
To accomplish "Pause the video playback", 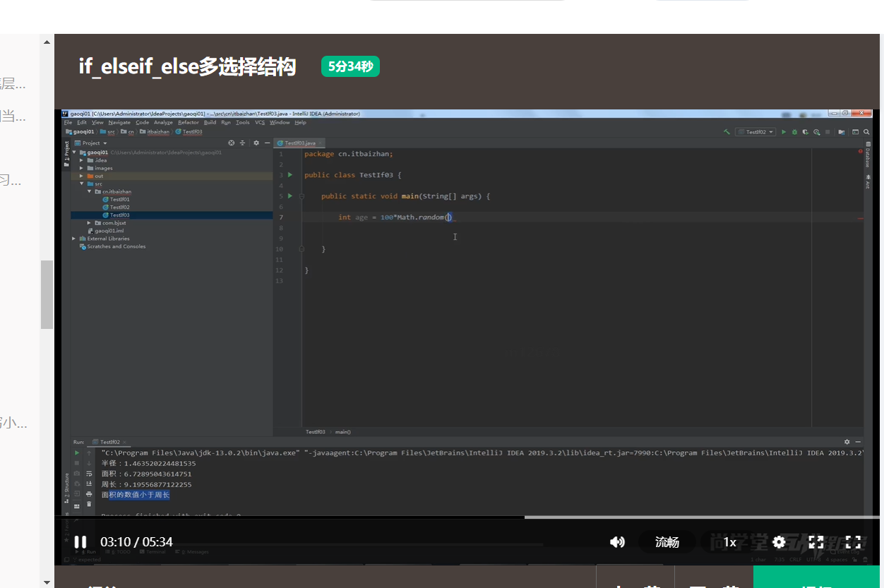I will point(80,542).
